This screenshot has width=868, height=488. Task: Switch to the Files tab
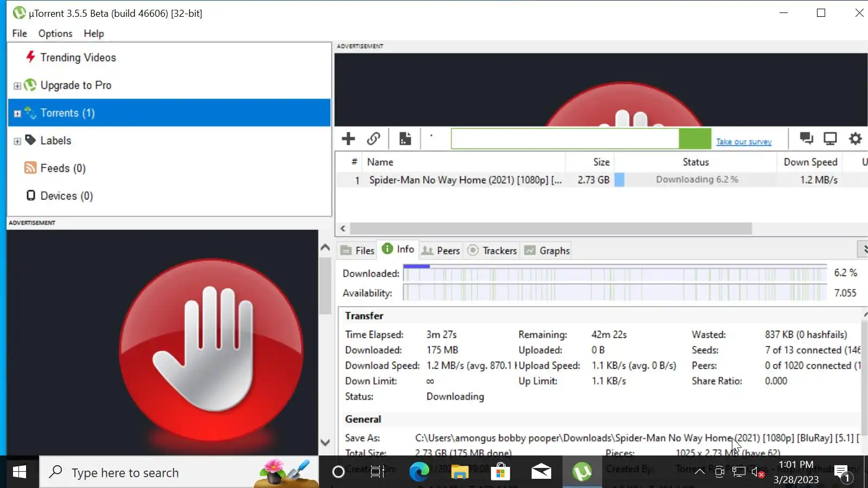coord(358,251)
